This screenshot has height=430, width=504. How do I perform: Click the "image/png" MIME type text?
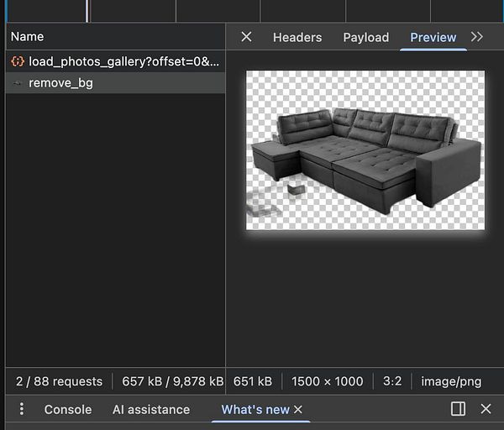[451, 382]
